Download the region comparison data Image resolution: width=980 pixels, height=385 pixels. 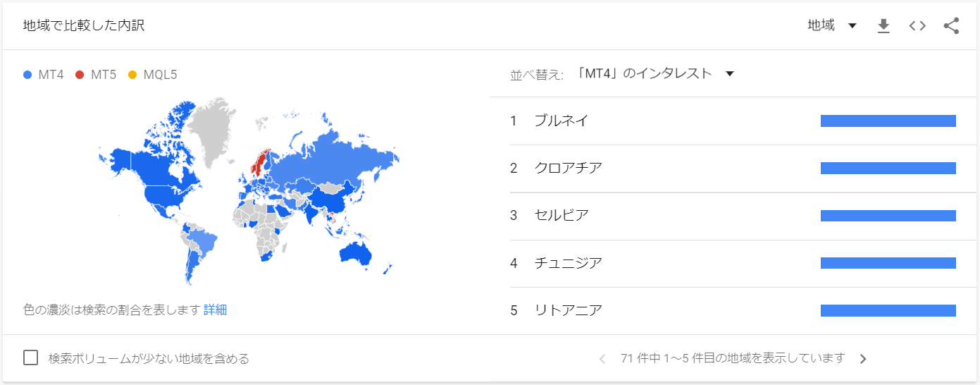[883, 26]
